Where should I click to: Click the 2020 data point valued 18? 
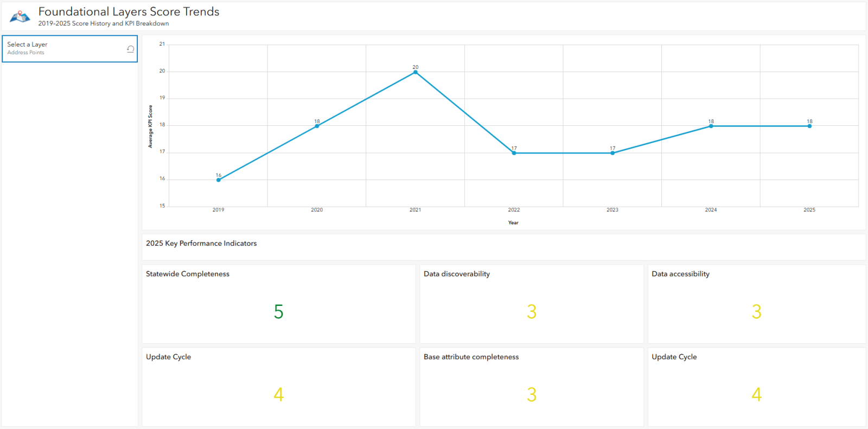coord(317,126)
